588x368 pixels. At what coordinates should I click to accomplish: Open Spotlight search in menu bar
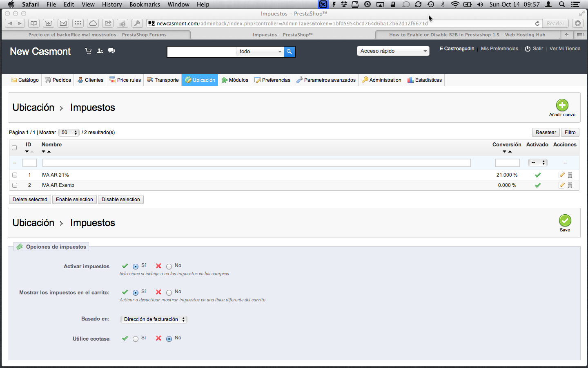(562, 4)
